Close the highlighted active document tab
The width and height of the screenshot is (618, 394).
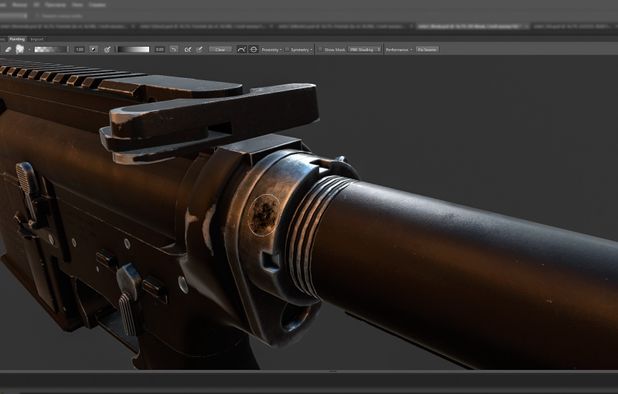point(526,26)
